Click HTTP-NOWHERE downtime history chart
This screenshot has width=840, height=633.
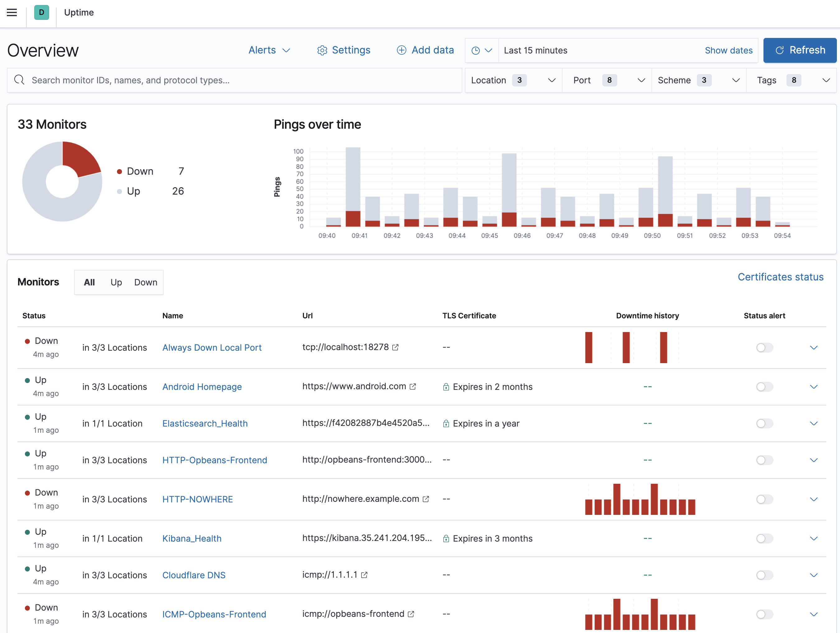pyautogui.click(x=640, y=499)
